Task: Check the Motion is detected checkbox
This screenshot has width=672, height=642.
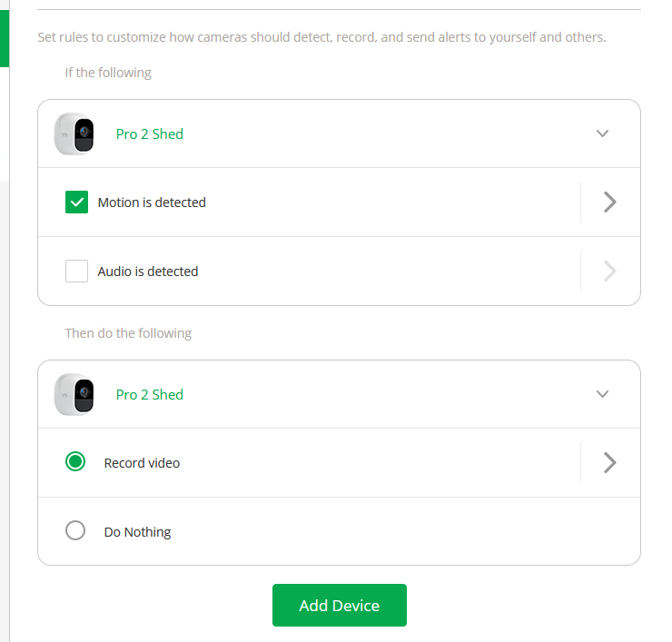Action: point(76,202)
